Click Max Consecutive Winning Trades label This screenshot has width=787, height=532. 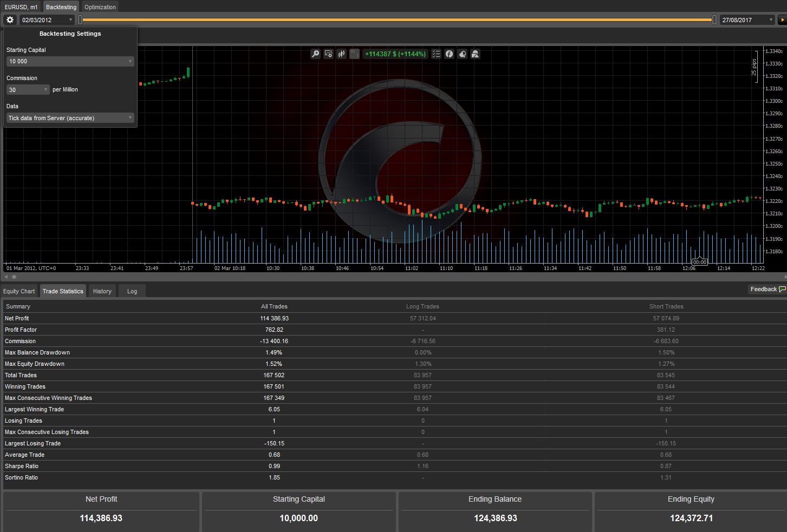pos(48,398)
